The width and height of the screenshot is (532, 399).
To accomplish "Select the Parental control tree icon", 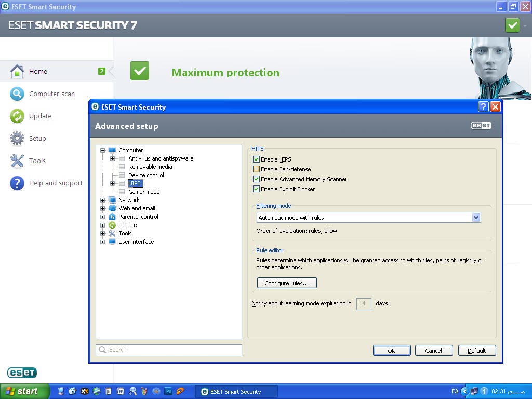I will coord(112,217).
